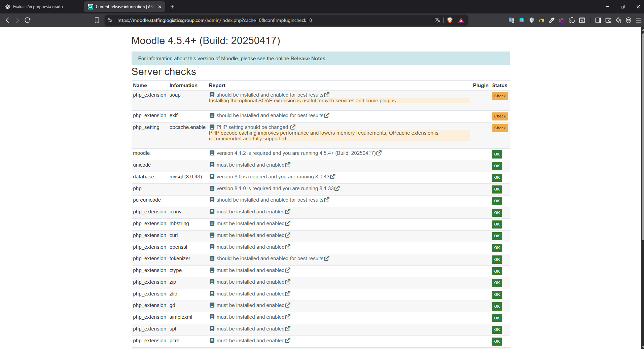Open the Release Notes link
Screen dimensions: 644x349
(308, 59)
